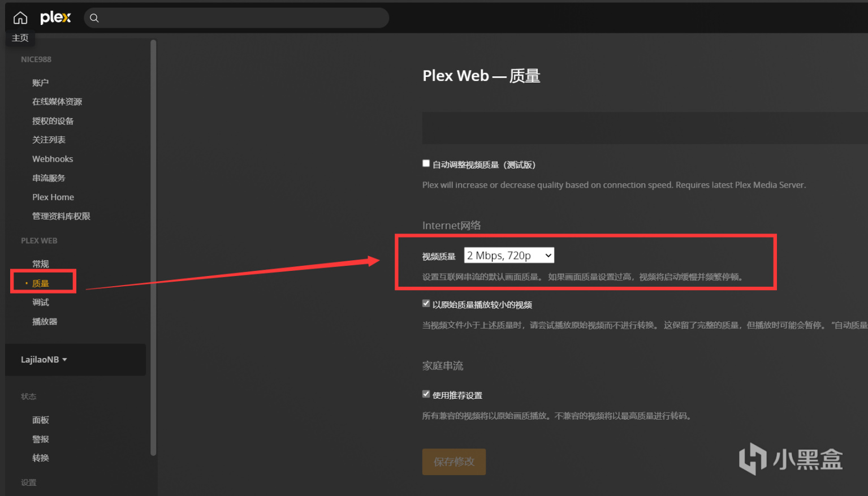Open 串流服务 settings
Image resolution: width=868 pixels, height=496 pixels.
(x=49, y=178)
